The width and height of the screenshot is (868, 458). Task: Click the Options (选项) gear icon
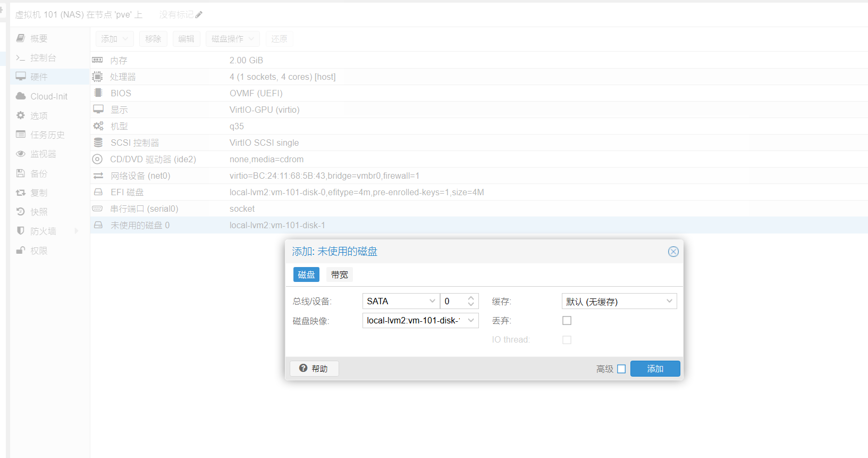[21, 115]
